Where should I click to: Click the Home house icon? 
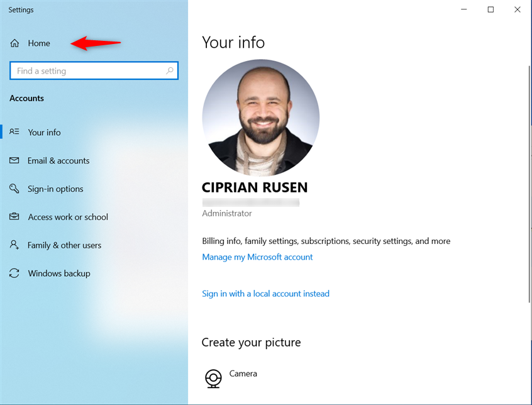pyautogui.click(x=14, y=43)
